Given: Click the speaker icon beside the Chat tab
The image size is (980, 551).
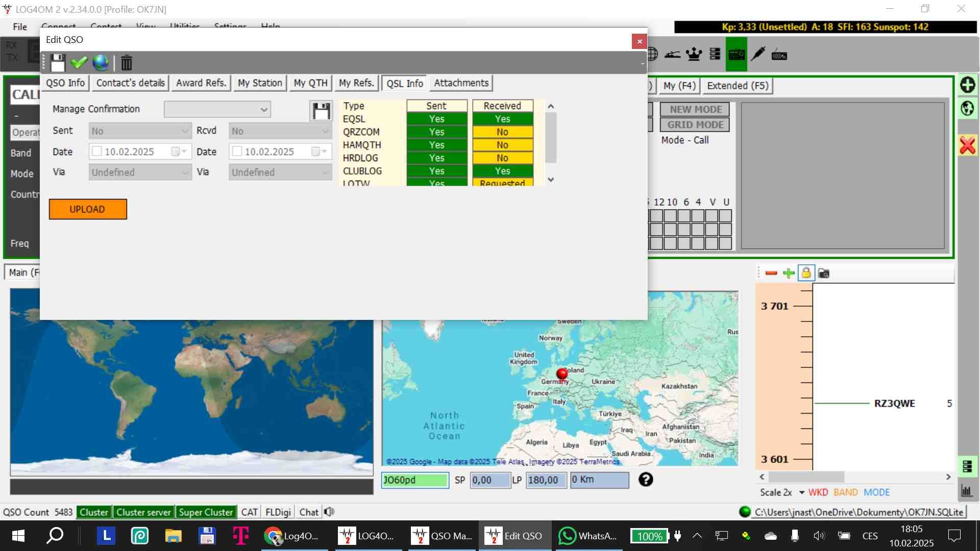Looking at the screenshot, I should [330, 512].
